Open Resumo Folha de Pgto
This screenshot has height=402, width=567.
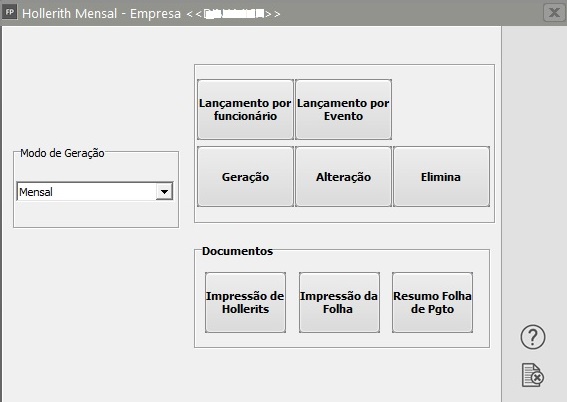432,303
